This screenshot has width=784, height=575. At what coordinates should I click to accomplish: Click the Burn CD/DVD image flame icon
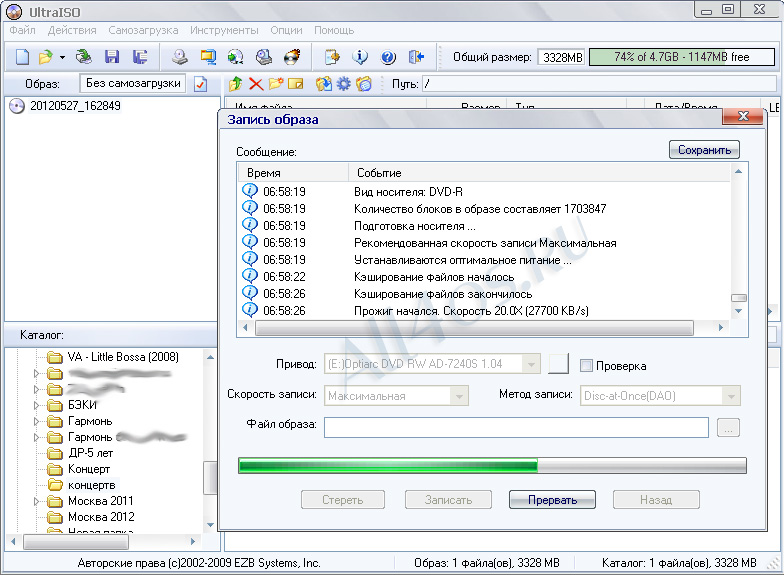[x=292, y=57]
